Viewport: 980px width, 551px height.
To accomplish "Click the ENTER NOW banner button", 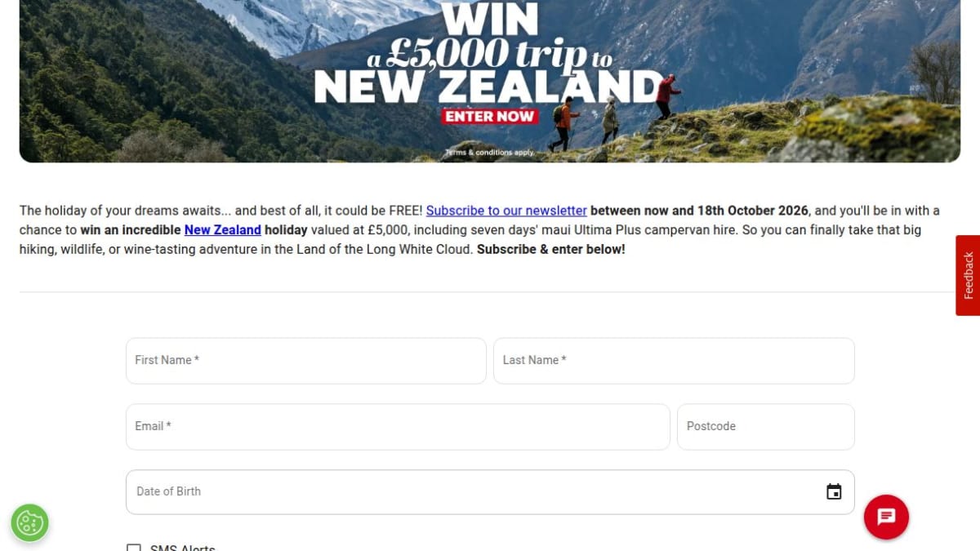I will coord(489,116).
